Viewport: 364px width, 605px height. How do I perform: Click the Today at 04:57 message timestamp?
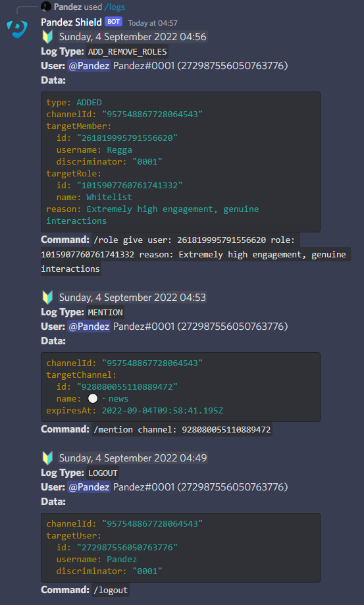click(153, 23)
